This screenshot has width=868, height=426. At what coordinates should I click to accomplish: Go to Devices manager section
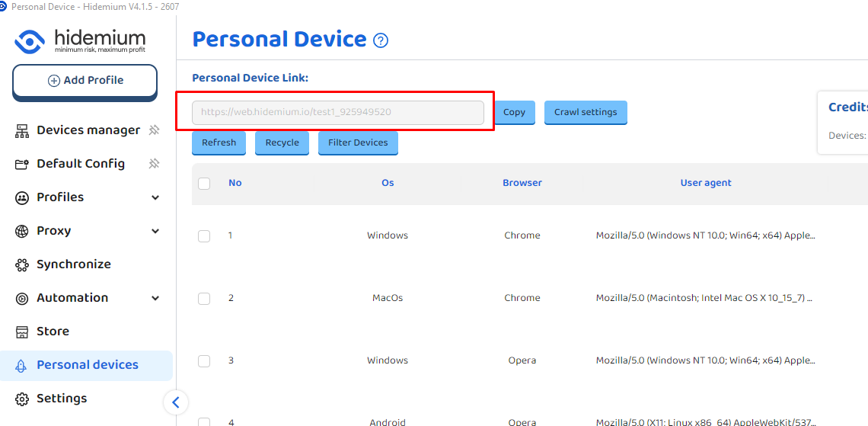(88, 130)
